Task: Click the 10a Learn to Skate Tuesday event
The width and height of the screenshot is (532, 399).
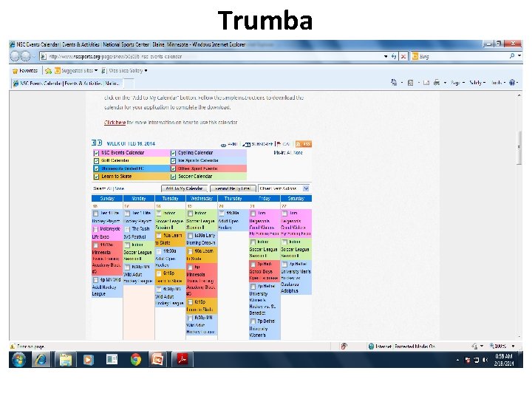Action: click(x=170, y=239)
